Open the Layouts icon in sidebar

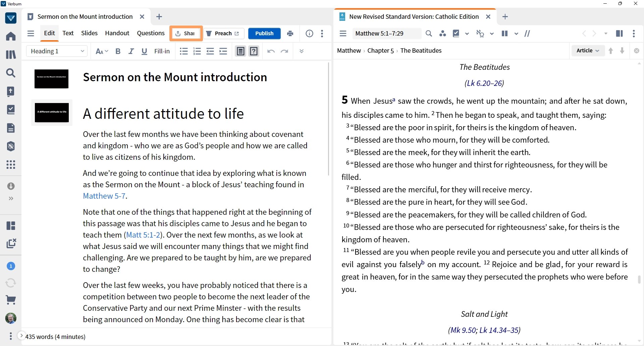tap(11, 226)
